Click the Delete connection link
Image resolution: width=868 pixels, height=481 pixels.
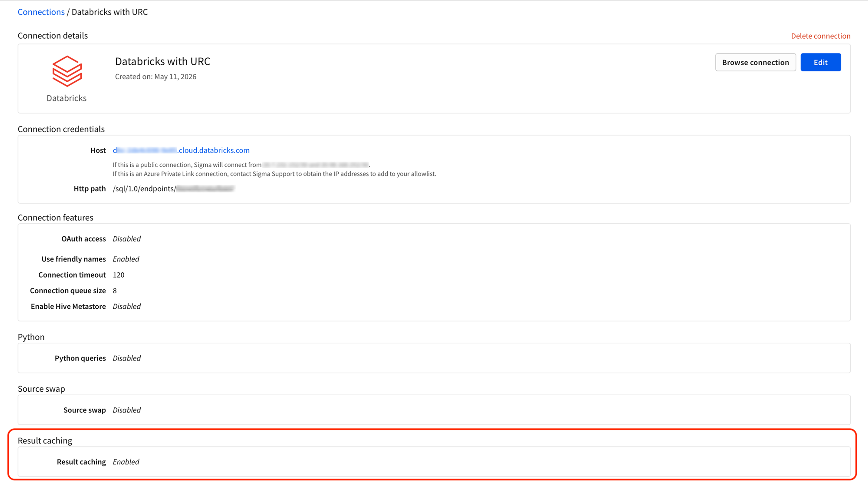tap(821, 36)
